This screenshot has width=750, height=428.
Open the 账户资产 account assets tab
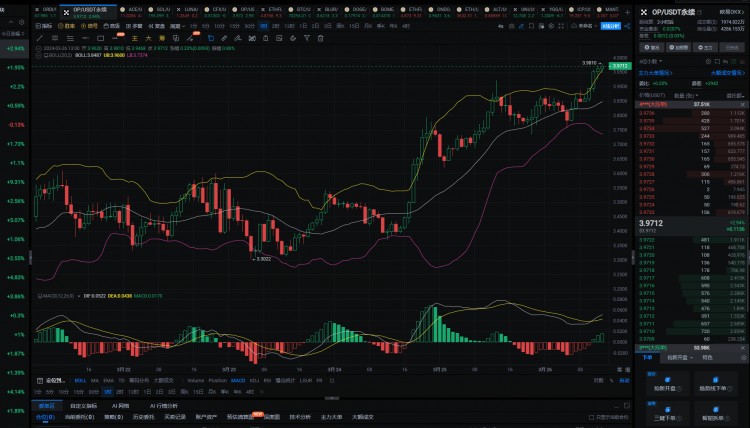(x=206, y=417)
